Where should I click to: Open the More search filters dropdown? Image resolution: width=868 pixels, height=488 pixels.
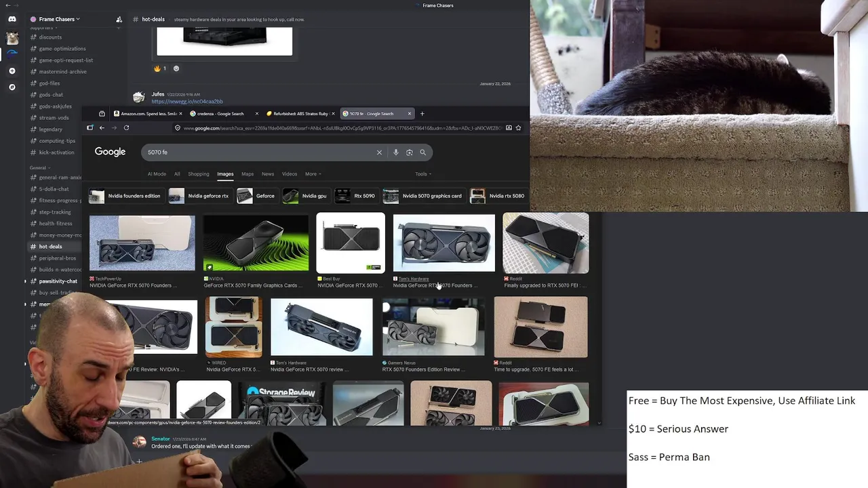[313, 174]
